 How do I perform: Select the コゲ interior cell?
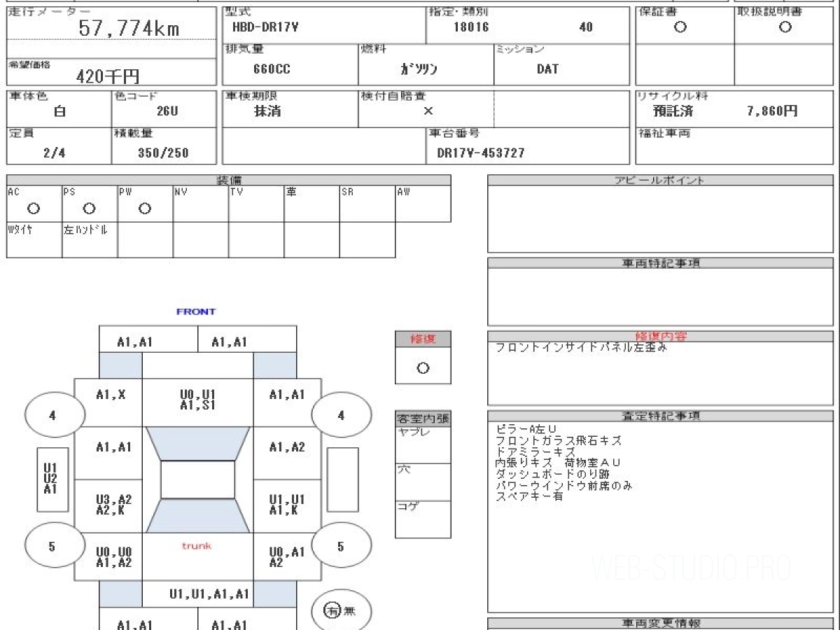(x=423, y=519)
